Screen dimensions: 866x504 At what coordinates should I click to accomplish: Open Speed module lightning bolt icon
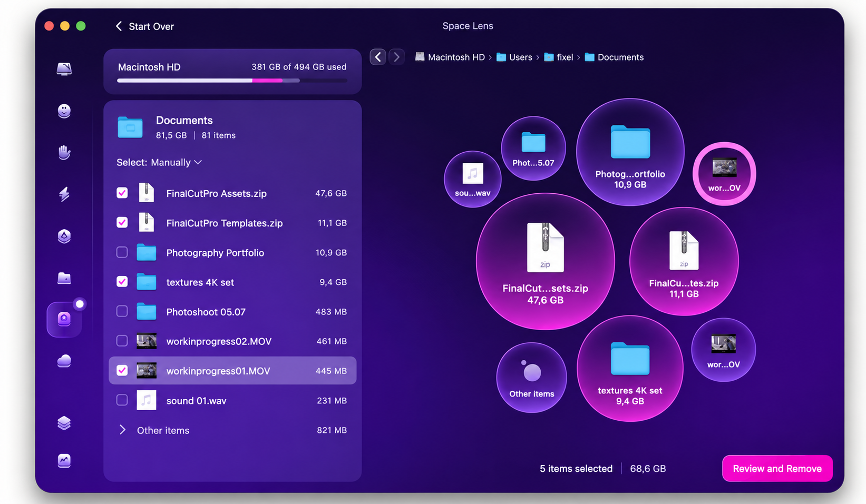64,194
